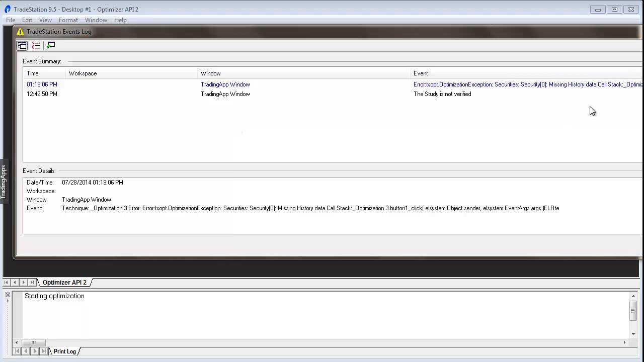Open the TradingApps side panel

3,182
